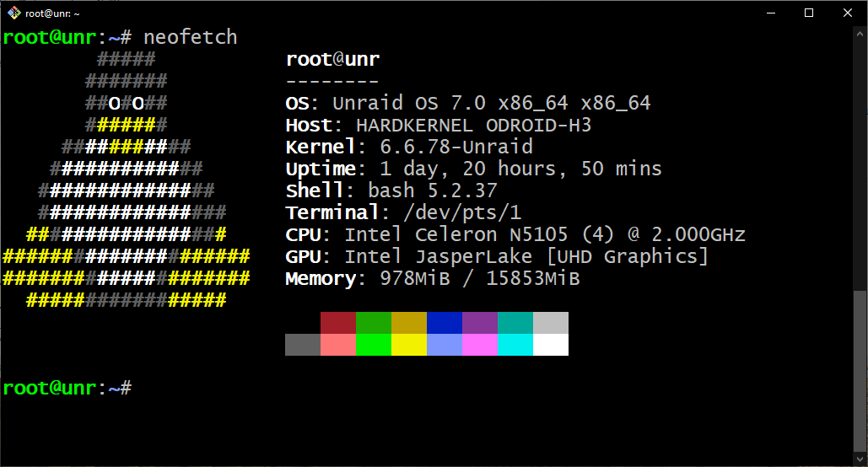Image resolution: width=868 pixels, height=467 pixels.
Task: Click the bright green color block
Action: coord(374,345)
